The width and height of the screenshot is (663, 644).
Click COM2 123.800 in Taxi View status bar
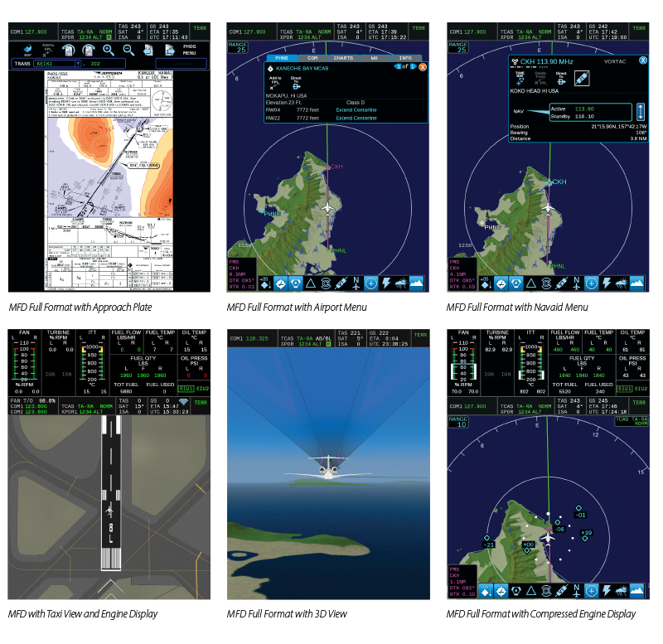point(29,411)
